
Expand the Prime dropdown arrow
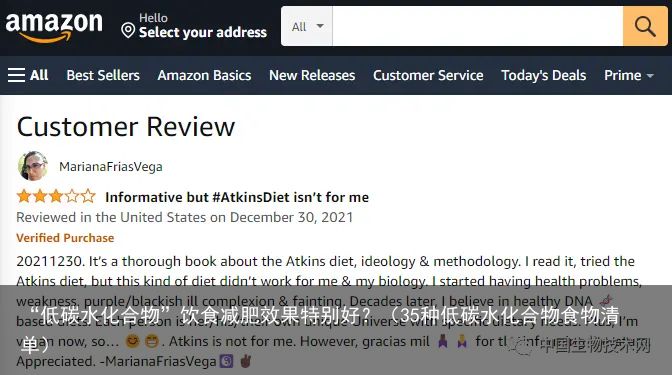pos(650,76)
